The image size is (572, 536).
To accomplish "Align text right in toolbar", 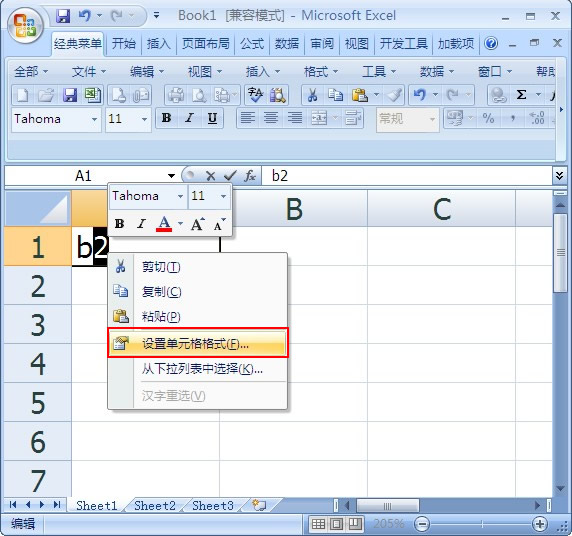I will (294, 118).
